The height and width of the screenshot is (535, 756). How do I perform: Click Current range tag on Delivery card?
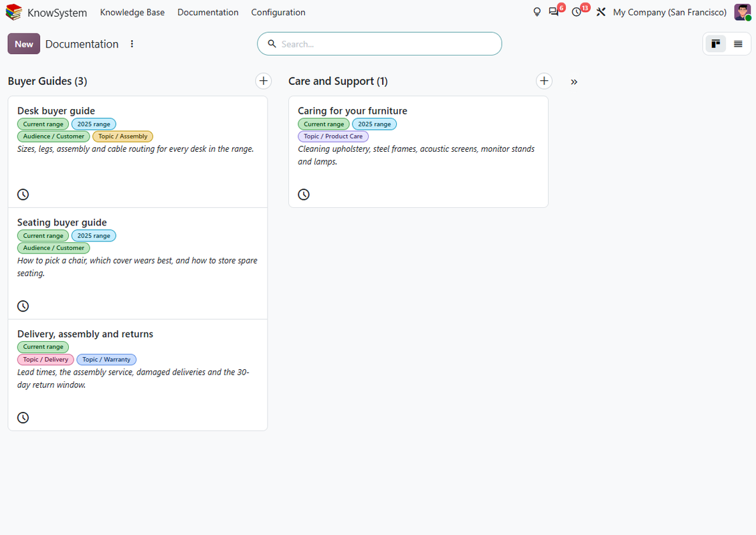tap(43, 346)
